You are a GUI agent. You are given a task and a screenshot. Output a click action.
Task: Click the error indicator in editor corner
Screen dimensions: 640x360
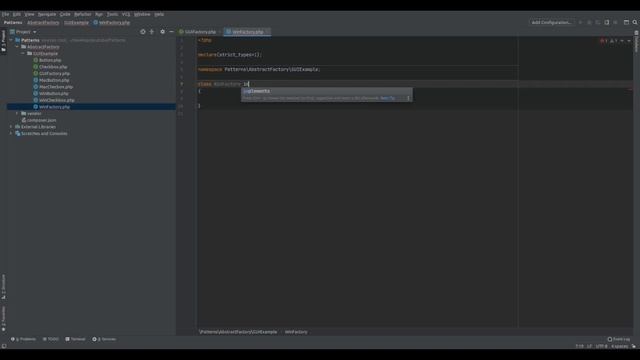[x=604, y=41]
